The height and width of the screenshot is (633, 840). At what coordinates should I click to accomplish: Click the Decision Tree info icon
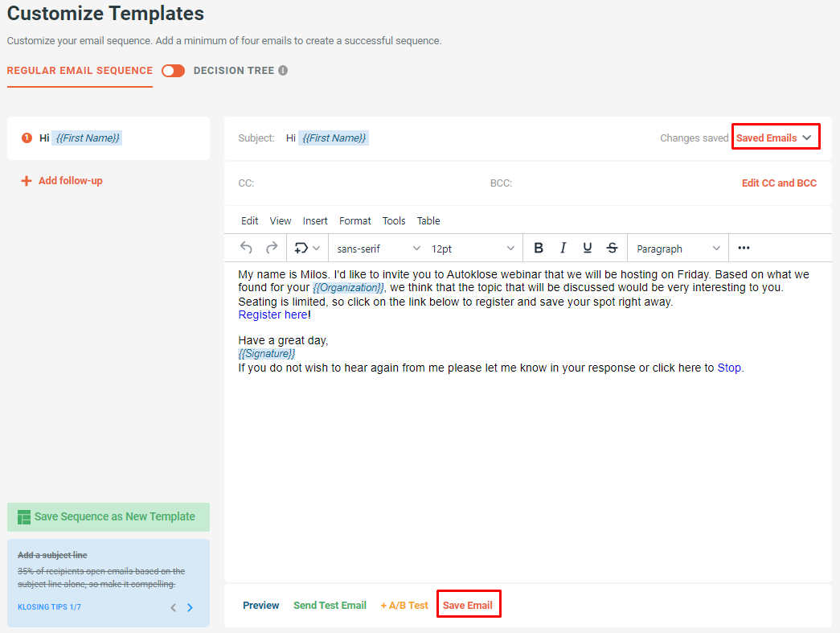click(x=281, y=71)
